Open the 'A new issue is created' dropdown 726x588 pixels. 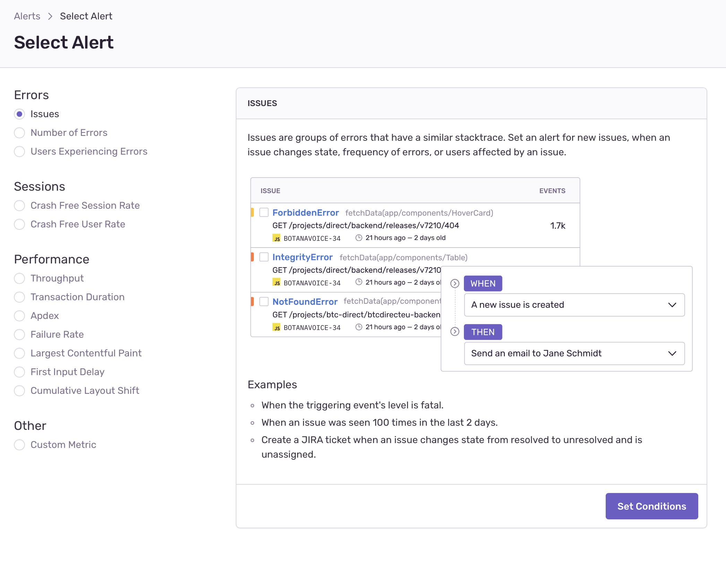574,305
